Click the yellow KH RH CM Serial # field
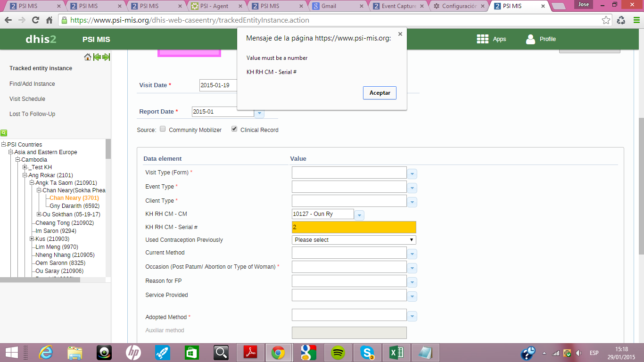 (x=354, y=227)
